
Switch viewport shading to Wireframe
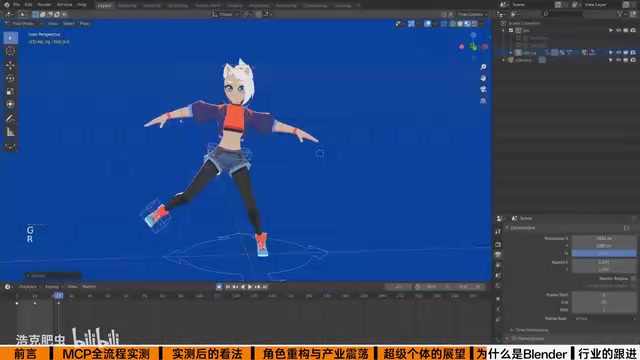tap(453, 24)
